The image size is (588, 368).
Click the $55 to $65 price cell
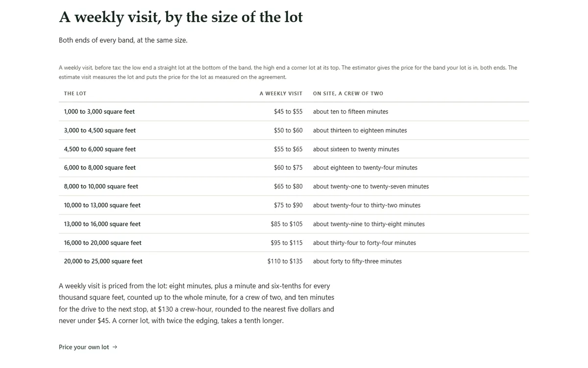coord(288,149)
